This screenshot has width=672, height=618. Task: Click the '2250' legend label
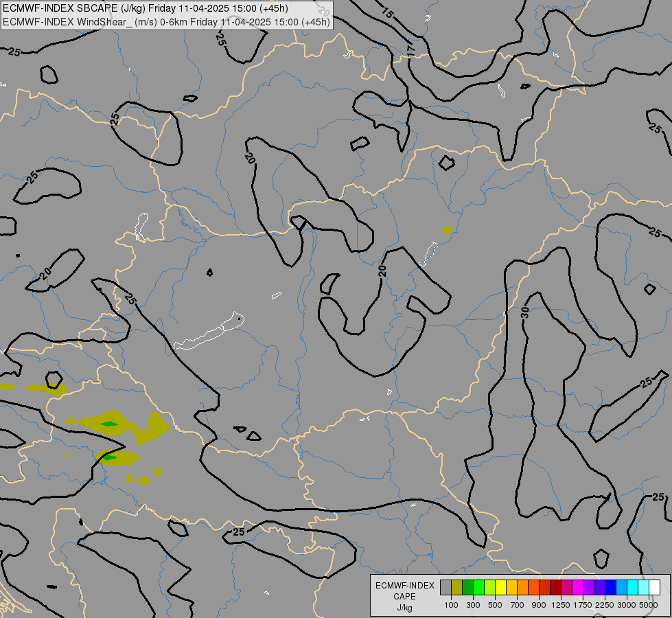[x=605, y=605]
